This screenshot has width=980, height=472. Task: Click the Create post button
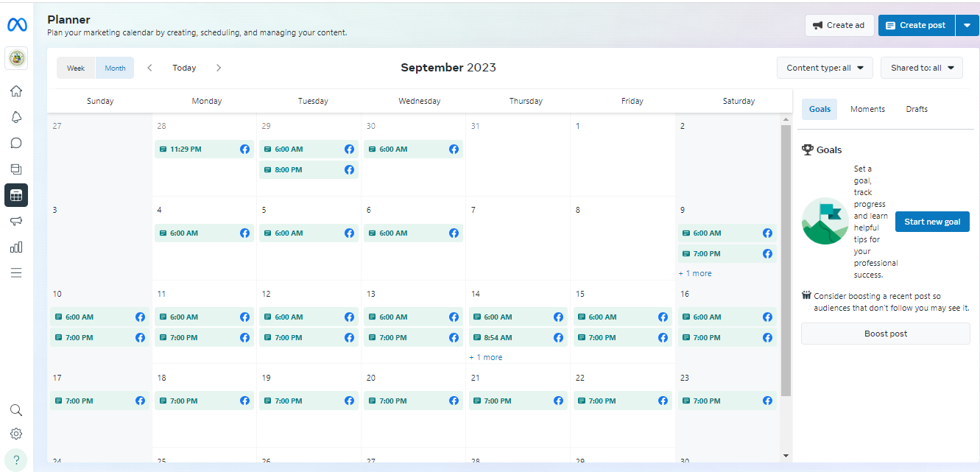[917, 25]
